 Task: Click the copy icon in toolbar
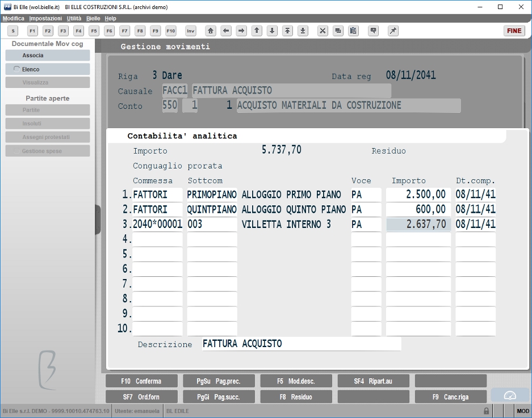pos(338,31)
